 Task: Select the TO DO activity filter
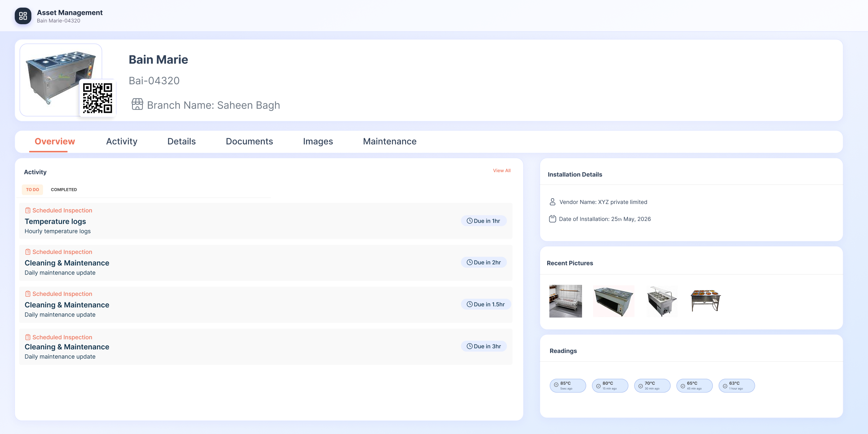[33, 190]
